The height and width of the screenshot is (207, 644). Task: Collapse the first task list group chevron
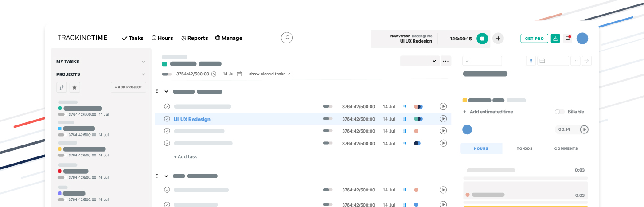tap(166, 92)
